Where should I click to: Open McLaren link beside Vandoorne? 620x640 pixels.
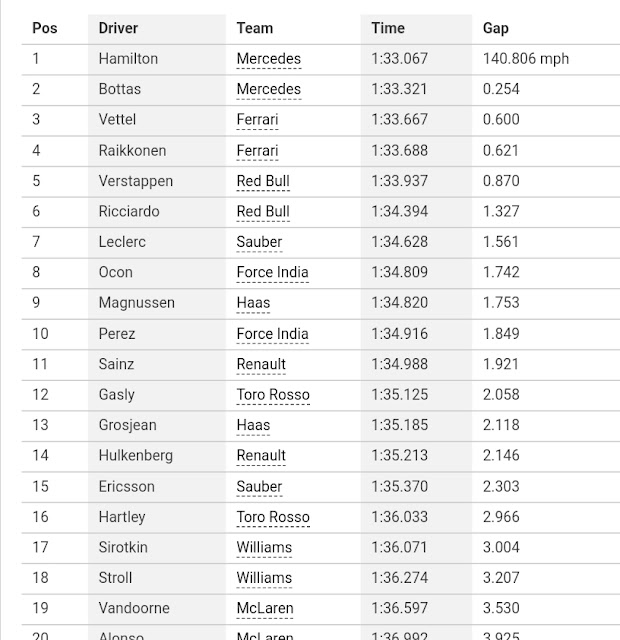[x=264, y=608]
